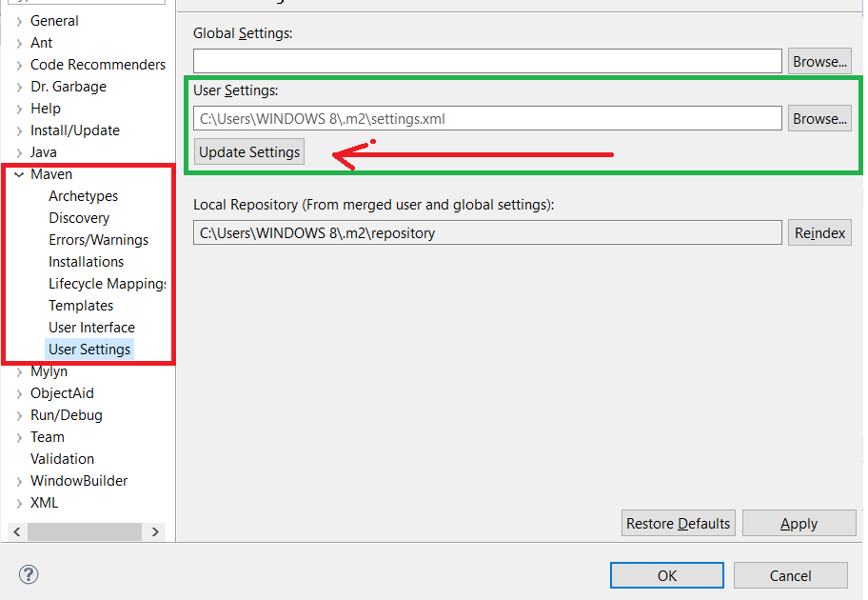868x600 pixels.
Task: Expand the General category
Action: point(21,20)
